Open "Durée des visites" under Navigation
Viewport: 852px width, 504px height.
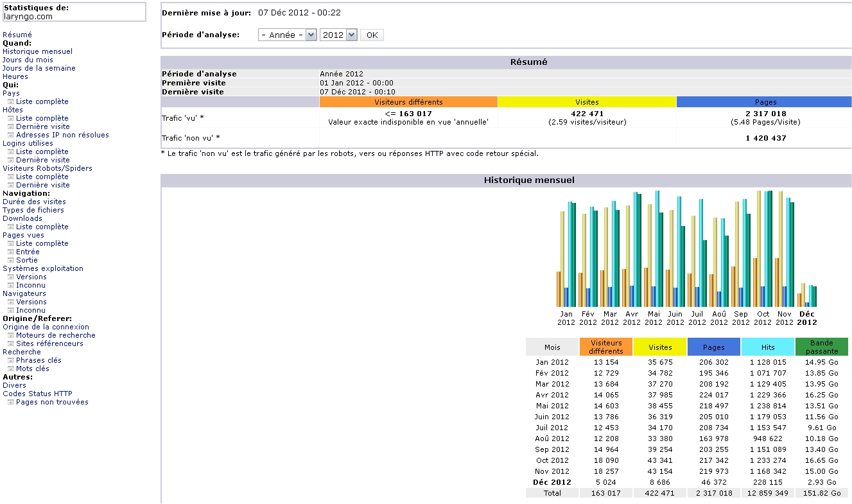click(34, 202)
